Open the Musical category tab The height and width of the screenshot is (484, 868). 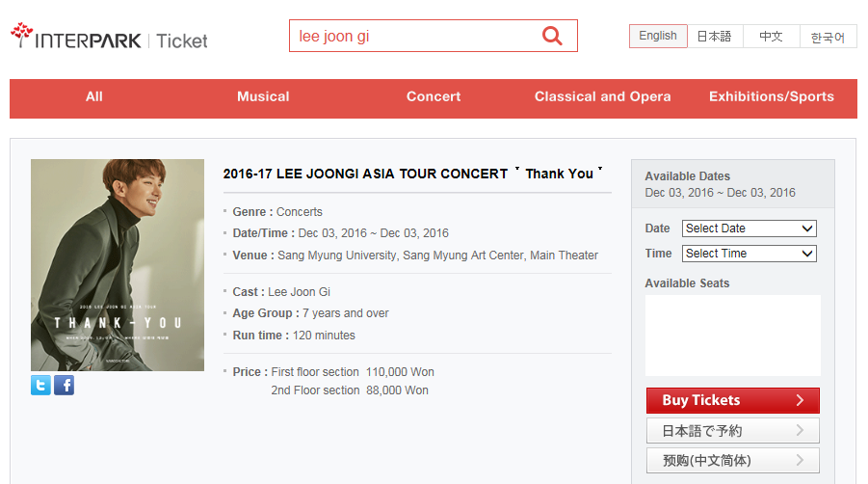pyautogui.click(x=263, y=96)
